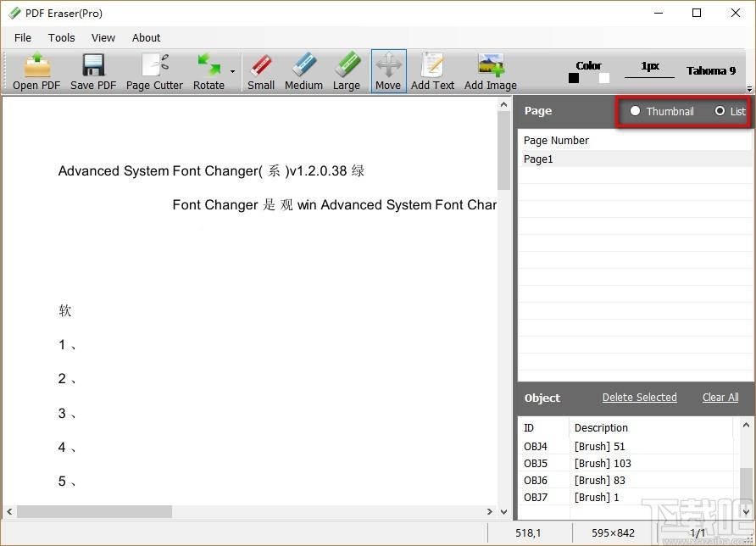Image resolution: width=756 pixels, height=546 pixels.
Task: Switch page panel to List view
Action: pyautogui.click(x=730, y=111)
